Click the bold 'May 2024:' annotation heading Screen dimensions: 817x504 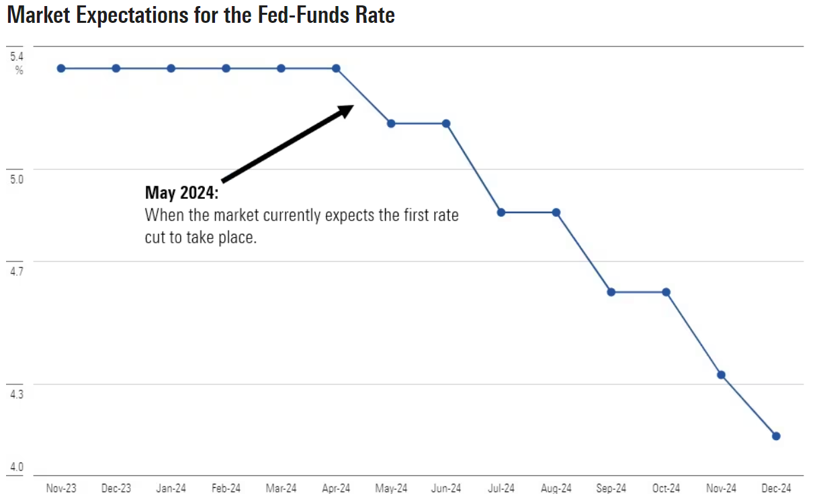coord(182,194)
